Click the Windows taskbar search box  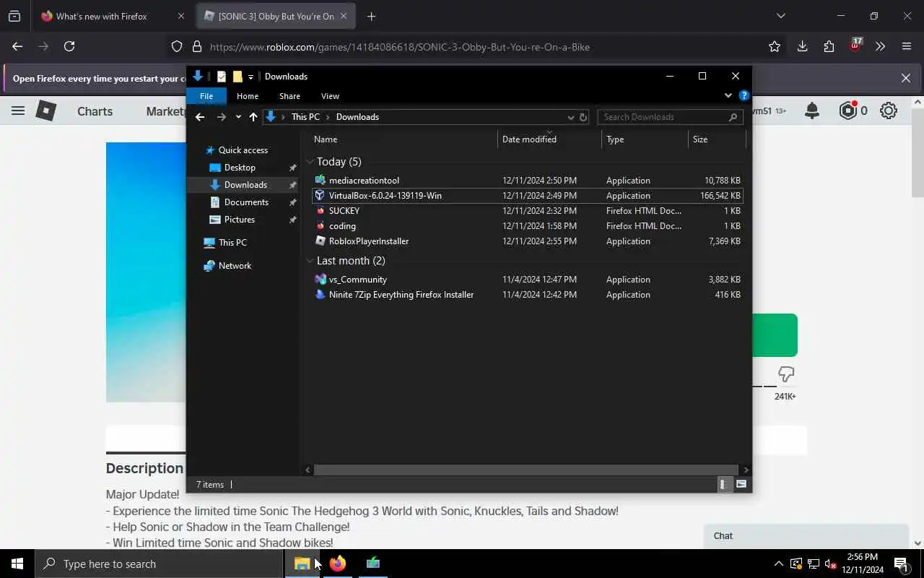click(159, 564)
